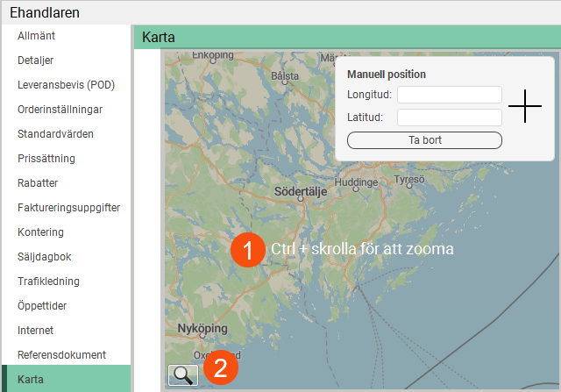
Task: Go to Öppettider section
Action: tap(42, 306)
